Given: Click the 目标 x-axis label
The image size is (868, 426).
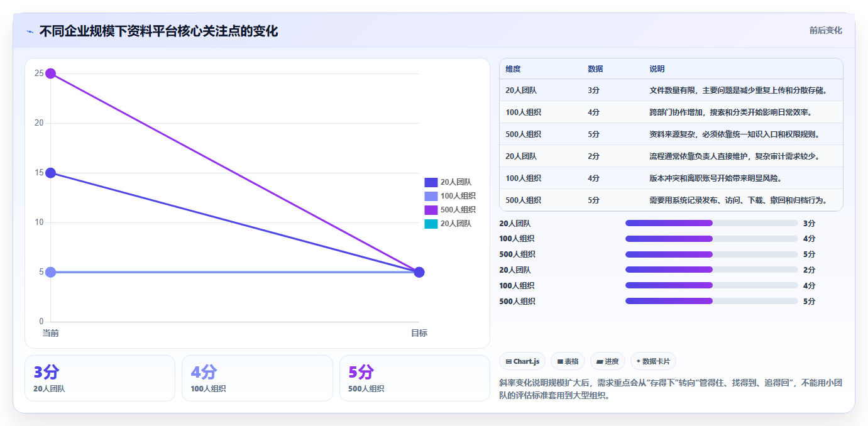Looking at the screenshot, I should (x=419, y=333).
